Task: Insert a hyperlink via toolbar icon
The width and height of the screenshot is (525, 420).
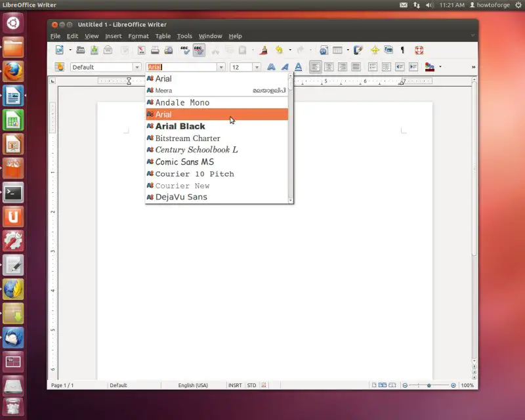Action: point(324,51)
